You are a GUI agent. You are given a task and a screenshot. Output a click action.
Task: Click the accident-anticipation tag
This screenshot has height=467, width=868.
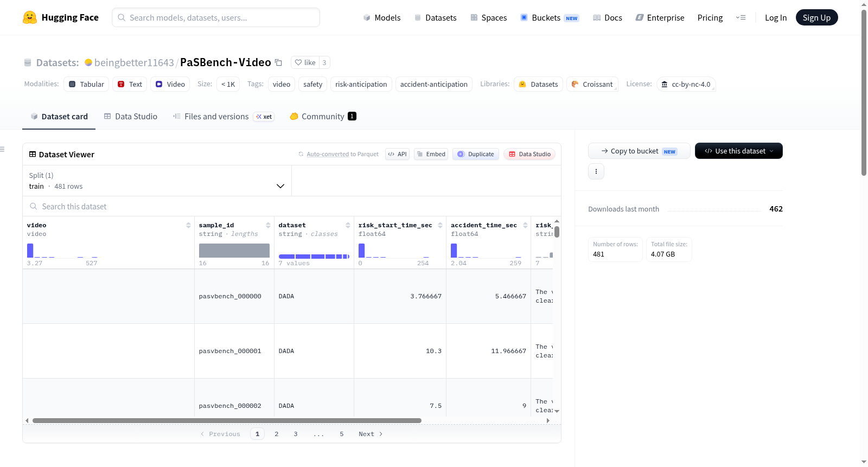(x=434, y=84)
